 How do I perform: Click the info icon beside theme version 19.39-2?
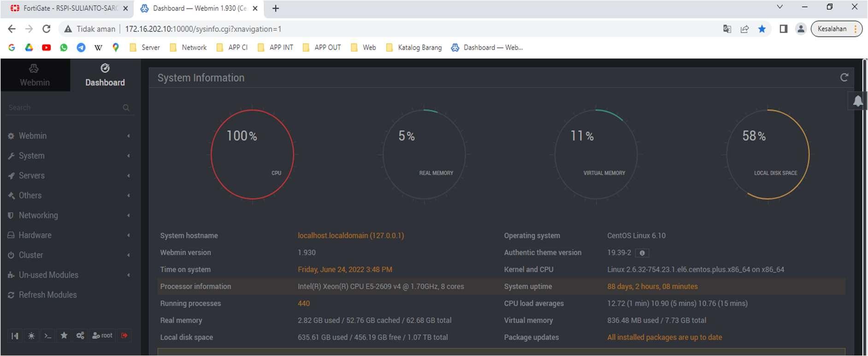642,253
